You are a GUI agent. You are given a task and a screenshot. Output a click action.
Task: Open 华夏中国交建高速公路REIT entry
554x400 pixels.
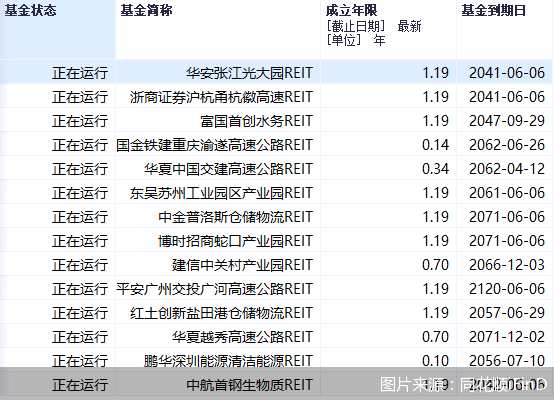pos(229,169)
